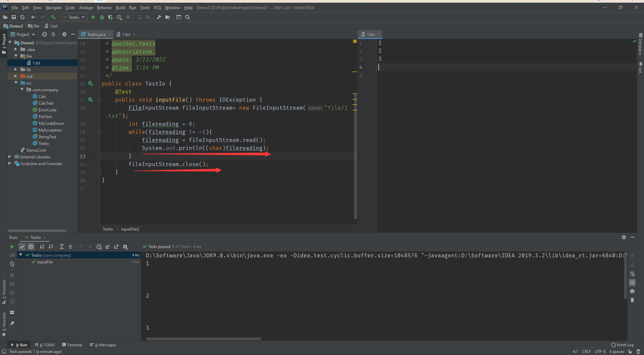Open test history clock icon
644x355 pixels.
pyautogui.click(x=99, y=247)
